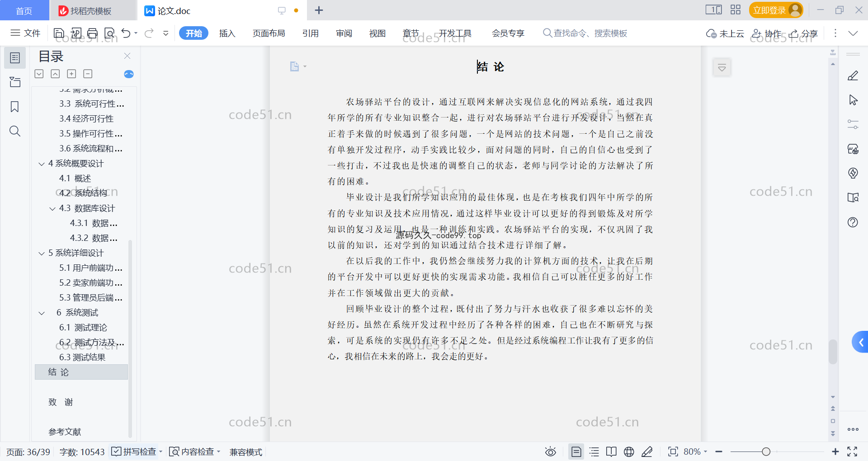
Task: Open the chapter navigation icon in left sidebar
Action: pos(15,82)
